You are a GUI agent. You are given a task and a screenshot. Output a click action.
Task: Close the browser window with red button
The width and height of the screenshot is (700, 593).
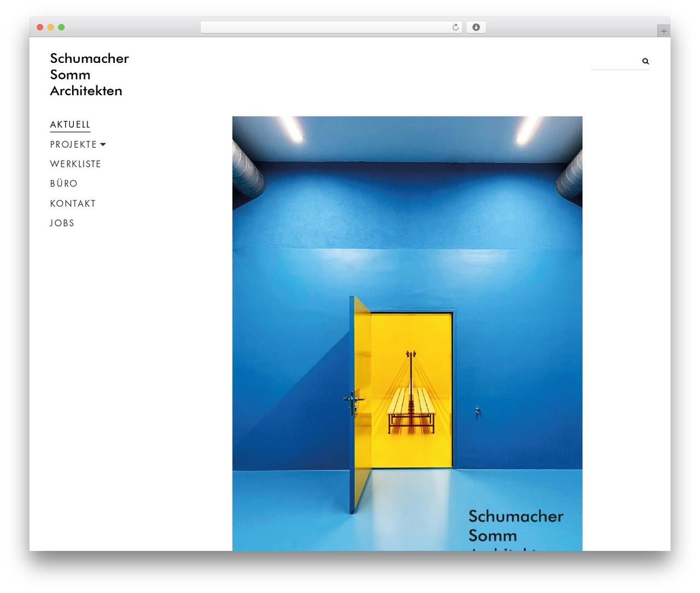(40, 27)
